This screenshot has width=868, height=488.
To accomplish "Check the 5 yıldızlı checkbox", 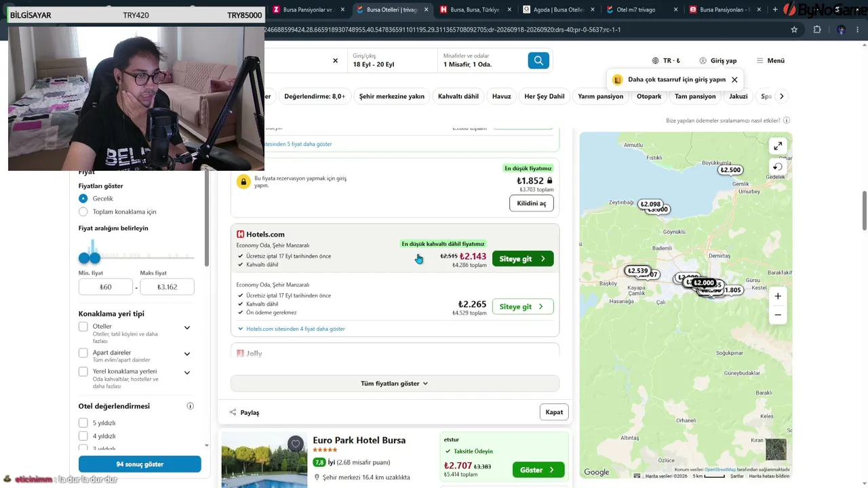I will [x=83, y=423].
